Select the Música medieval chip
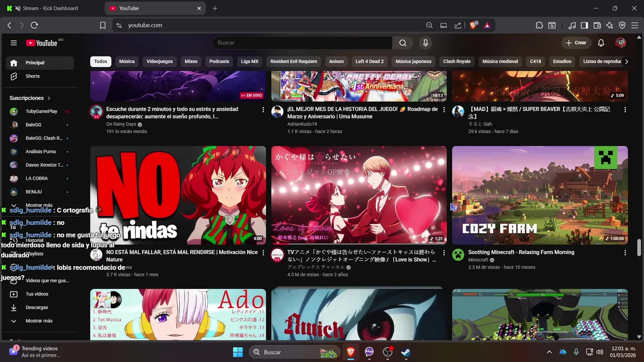Viewport: 644px width, 362px height. (500, 61)
